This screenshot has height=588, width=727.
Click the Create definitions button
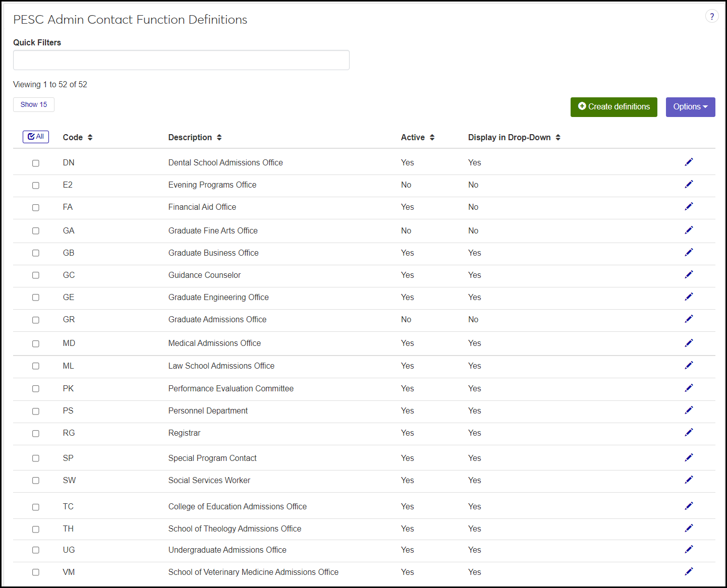[613, 107]
